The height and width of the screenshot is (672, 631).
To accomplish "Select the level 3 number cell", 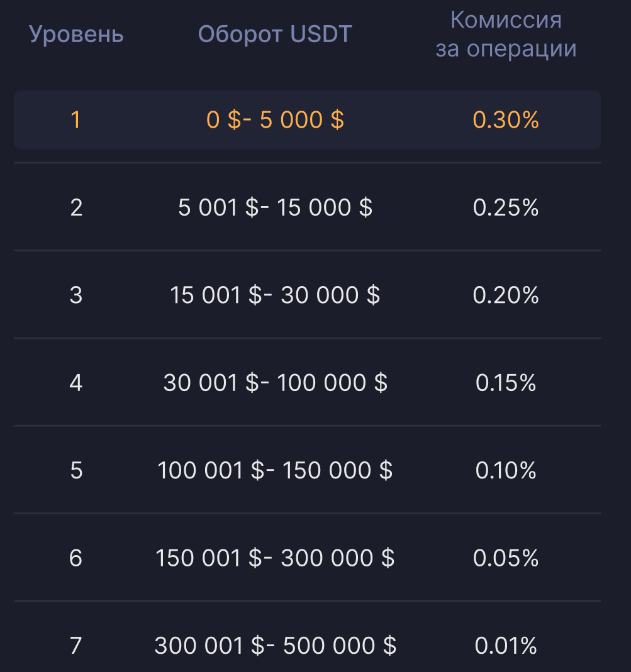I will (76, 295).
